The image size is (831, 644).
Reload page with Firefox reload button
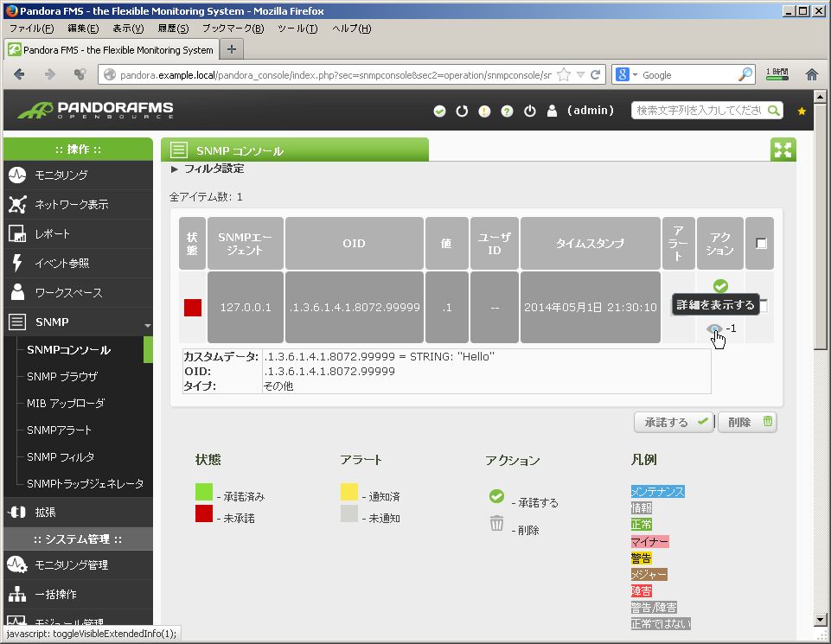(595, 74)
